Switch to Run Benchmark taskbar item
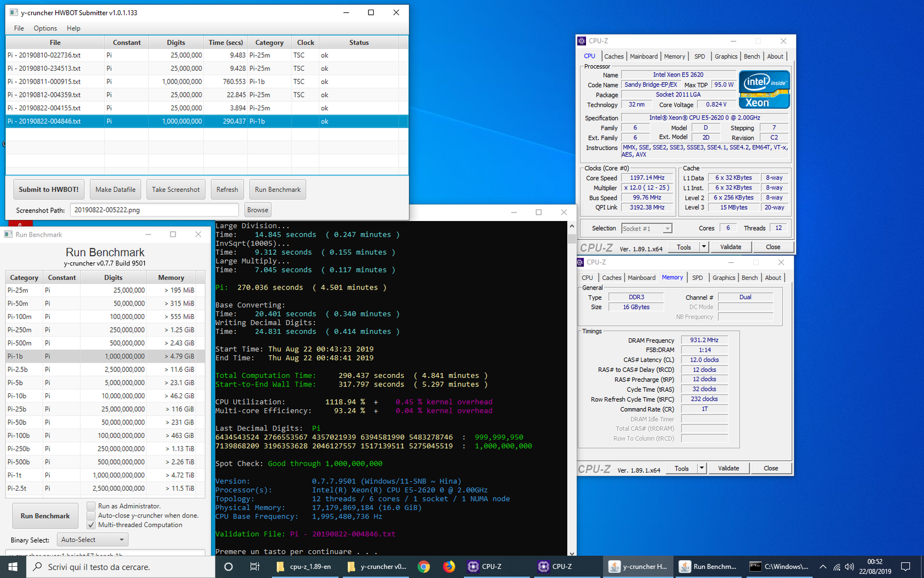Screen dimensions: 924x578 pyautogui.click(x=709, y=566)
